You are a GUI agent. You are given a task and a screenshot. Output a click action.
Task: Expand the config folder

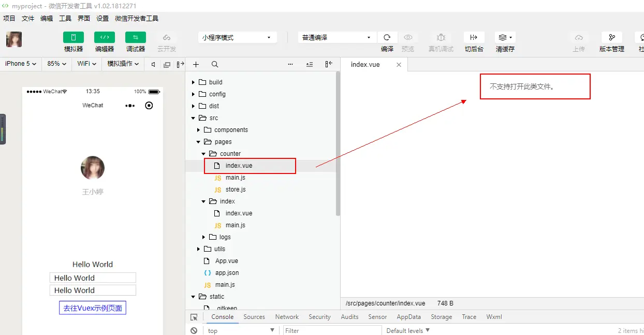[194, 94]
